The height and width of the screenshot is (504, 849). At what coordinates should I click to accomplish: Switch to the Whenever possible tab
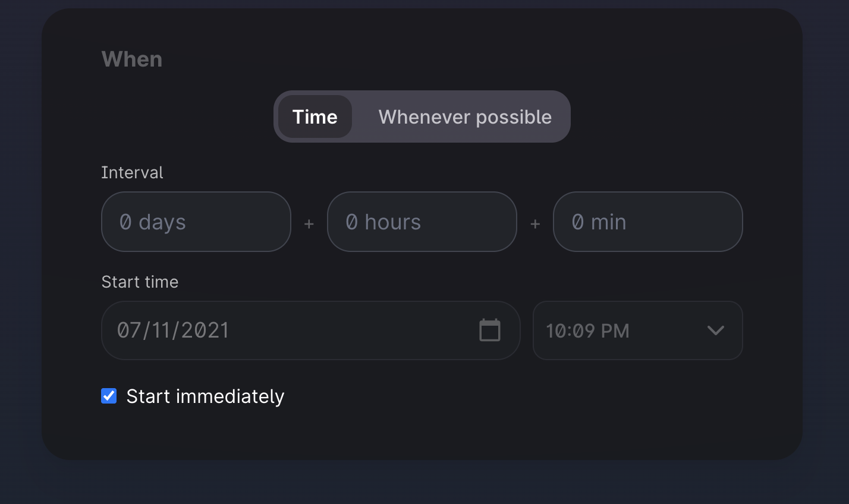[x=465, y=116]
